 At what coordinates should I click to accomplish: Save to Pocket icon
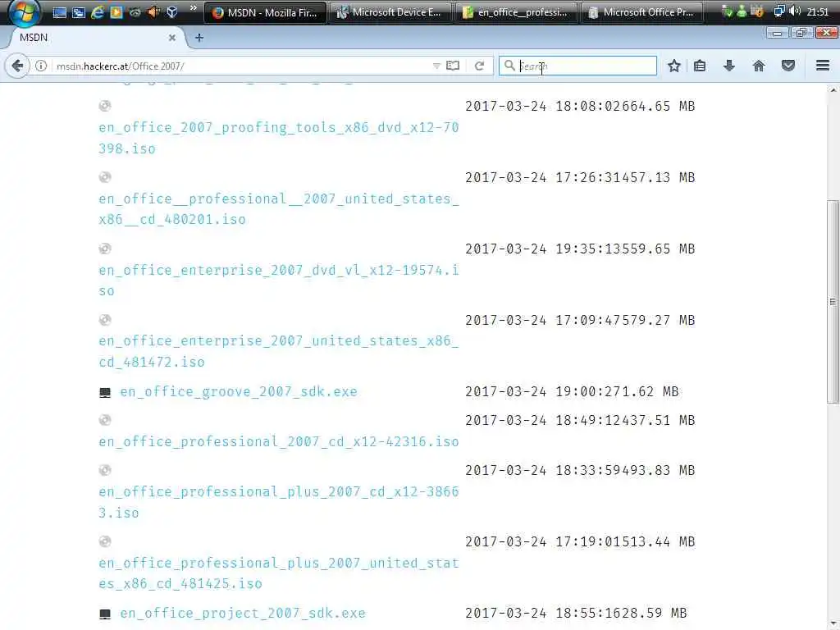[x=788, y=66]
